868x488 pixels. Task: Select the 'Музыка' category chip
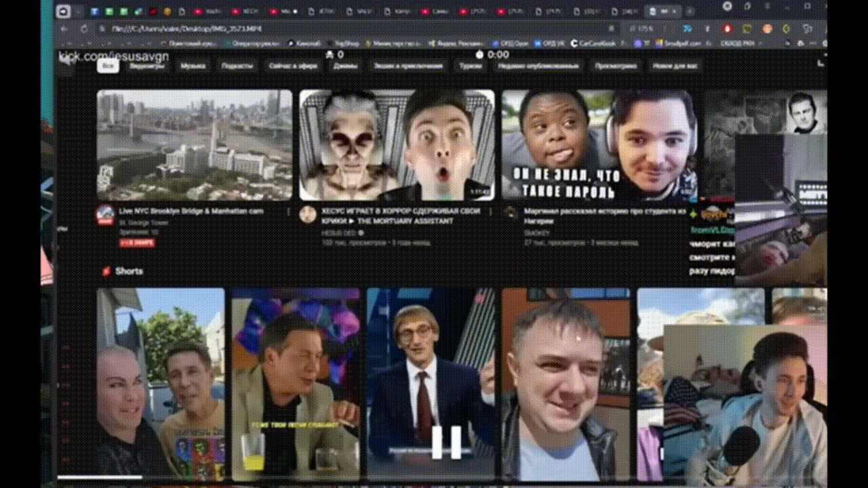pyautogui.click(x=193, y=66)
